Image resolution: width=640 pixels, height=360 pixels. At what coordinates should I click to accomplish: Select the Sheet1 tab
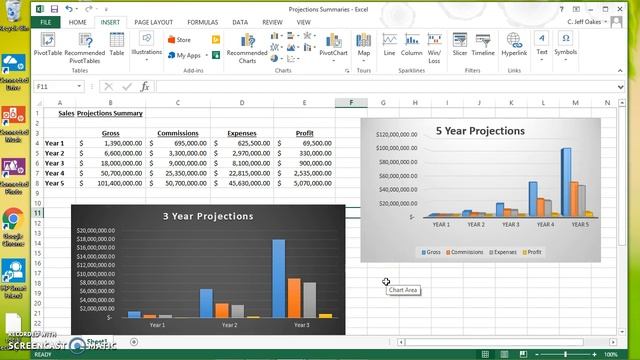pos(96,342)
